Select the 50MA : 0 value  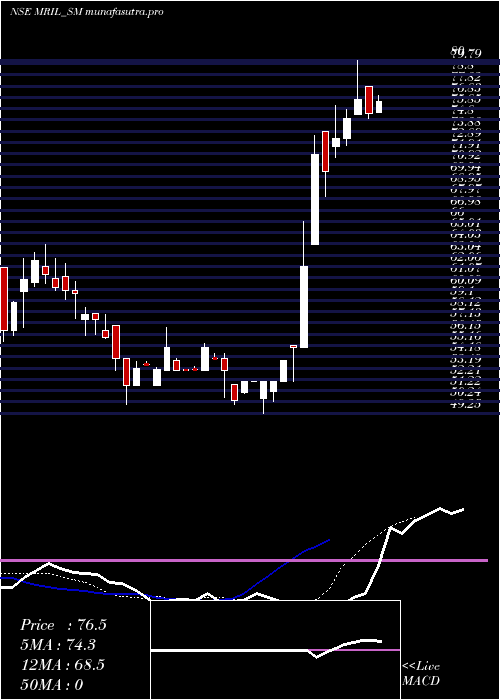[52, 684]
